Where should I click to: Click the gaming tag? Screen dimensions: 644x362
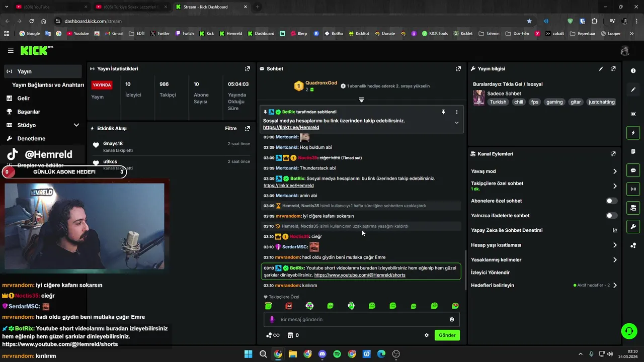tap(554, 102)
